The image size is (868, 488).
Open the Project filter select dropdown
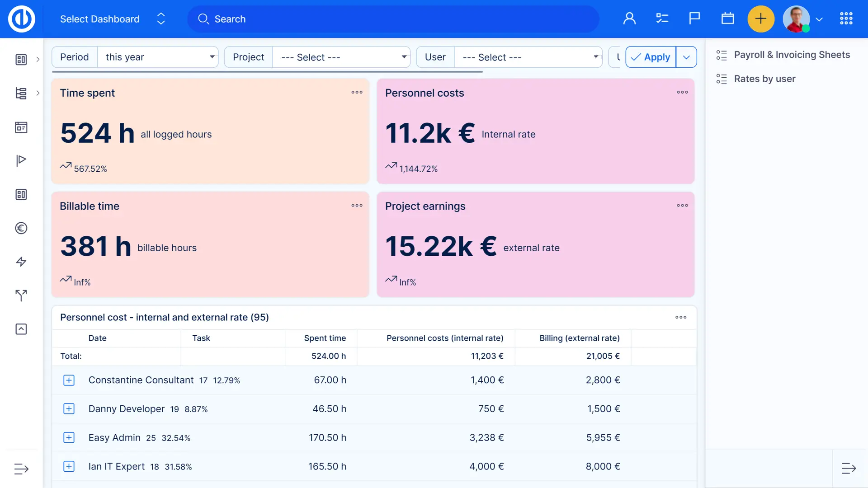[x=341, y=57]
